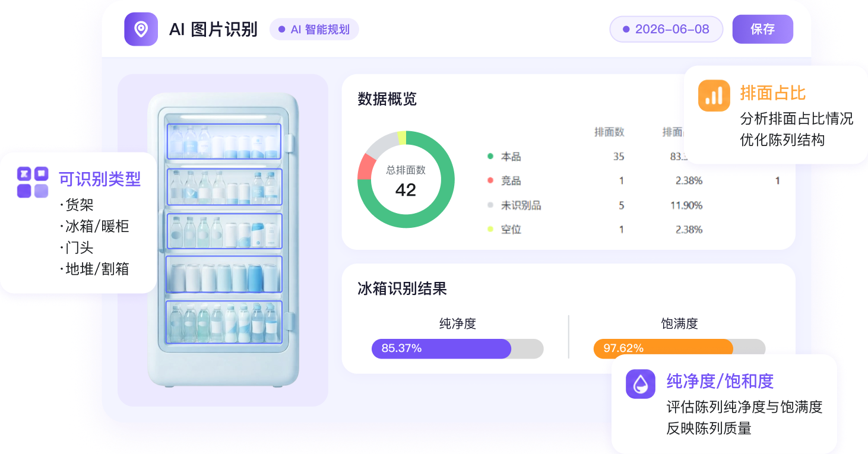The width and height of the screenshot is (868, 454).
Task: Click the 冰箱识别结果 heading
Action: coord(402,289)
